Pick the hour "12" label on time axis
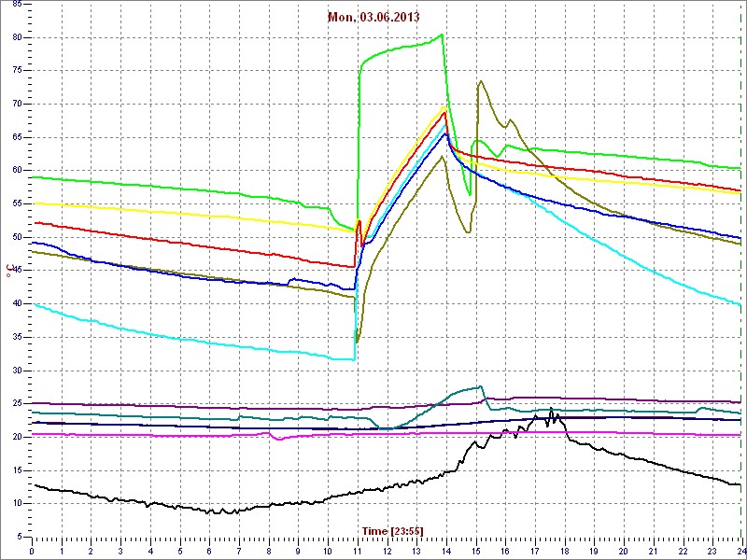The image size is (747, 560). (x=387, y=551)
